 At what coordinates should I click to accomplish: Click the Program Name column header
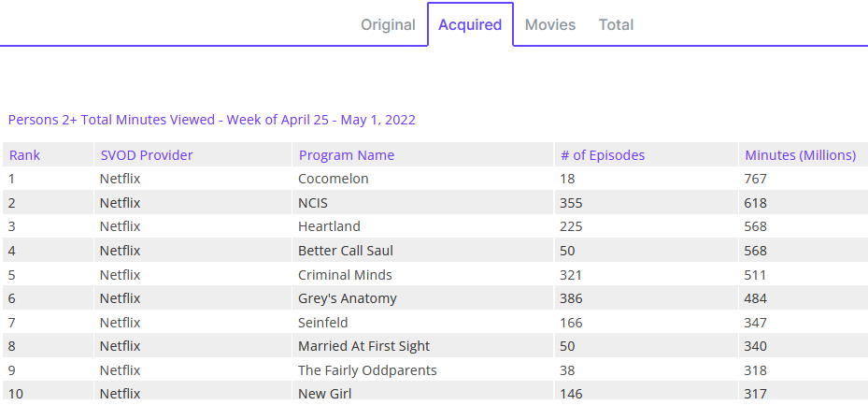point(347,155)
